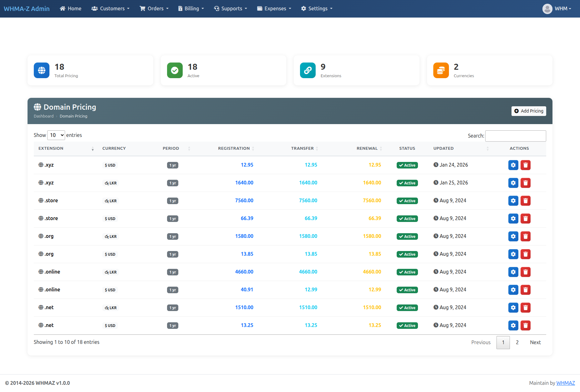Click the Search input field
Viewport: 580px width, 392px height.
click(x=516, y=136)
